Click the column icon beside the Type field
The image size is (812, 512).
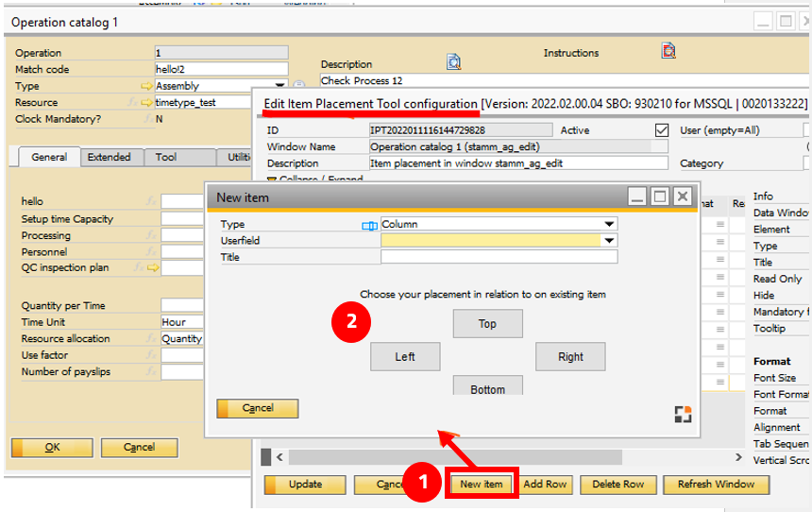[369, 225]
